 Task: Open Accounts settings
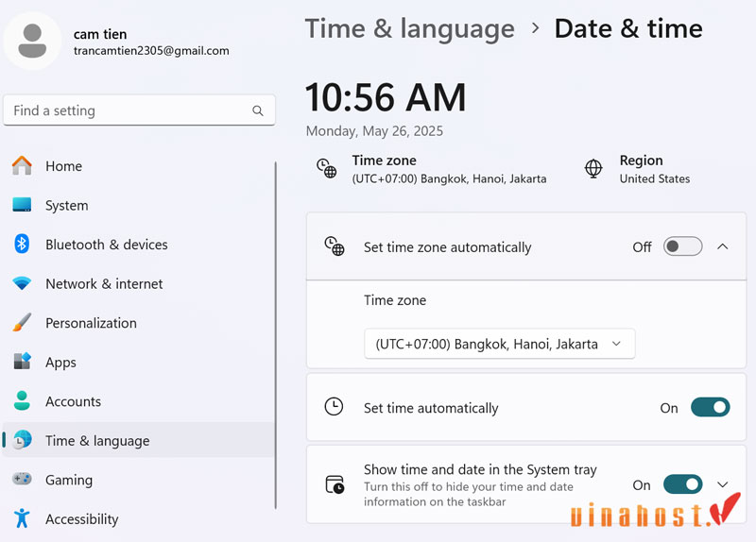139,401
